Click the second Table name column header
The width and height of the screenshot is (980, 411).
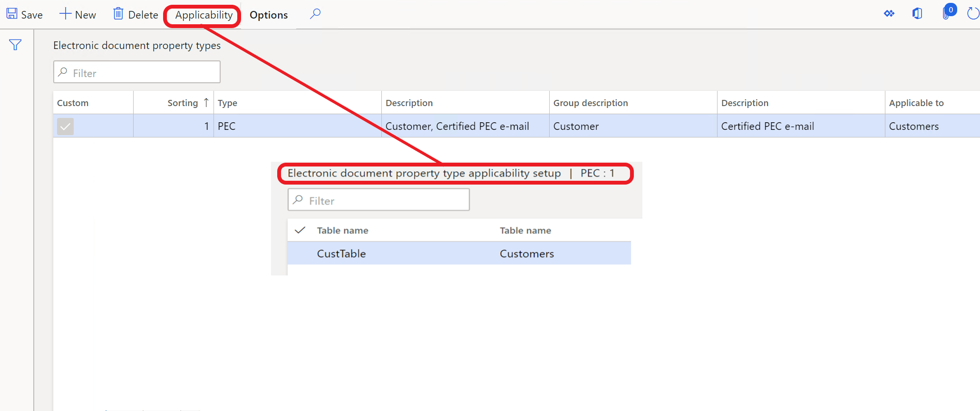(x=525, y=230)
